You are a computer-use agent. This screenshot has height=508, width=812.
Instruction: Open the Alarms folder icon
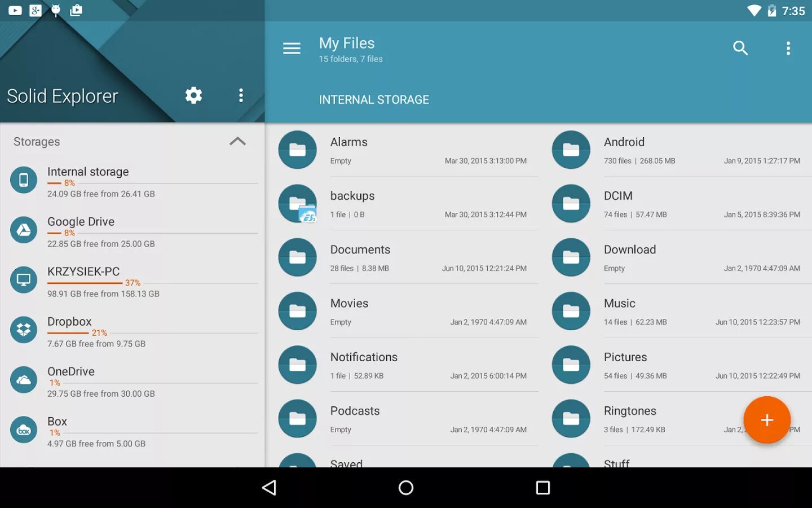click(298, 150)
